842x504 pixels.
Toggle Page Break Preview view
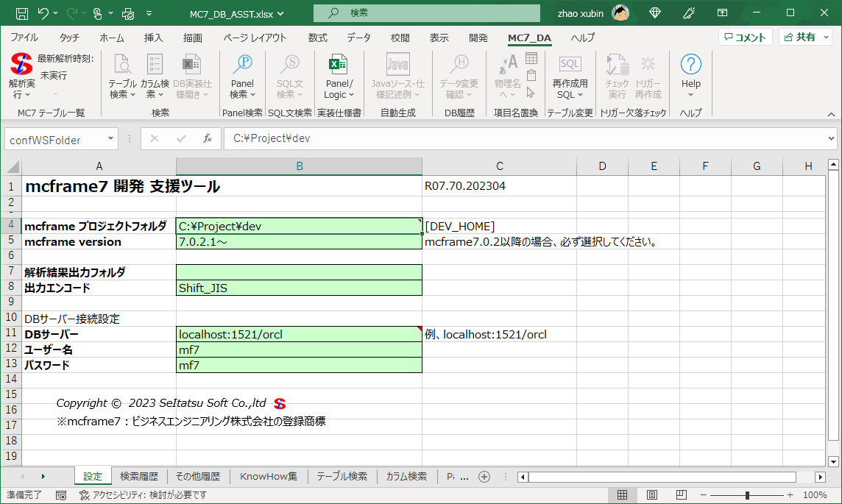(673, 495)
